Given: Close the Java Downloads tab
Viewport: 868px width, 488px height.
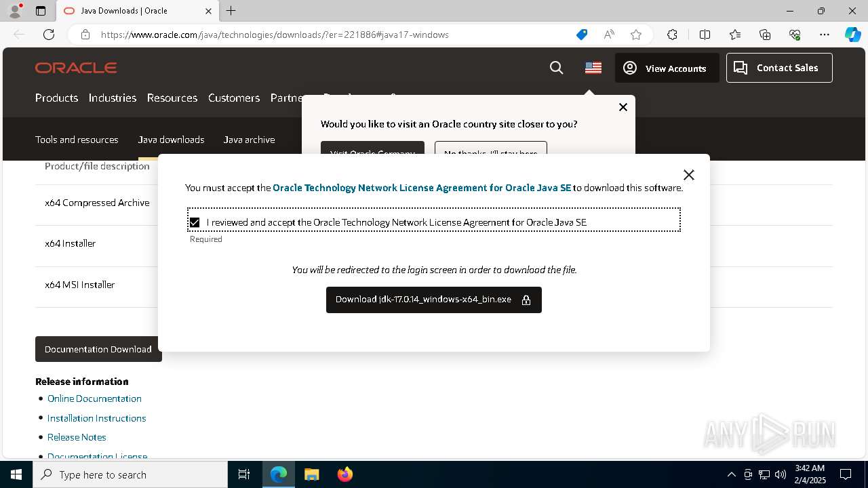Looking at the screenshot, I should click(x=208, y=11).
